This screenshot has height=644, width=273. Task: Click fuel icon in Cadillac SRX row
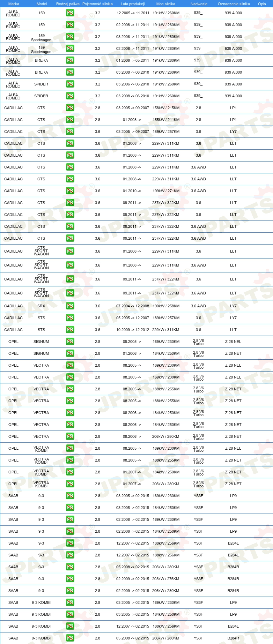(x=70, y=306)
